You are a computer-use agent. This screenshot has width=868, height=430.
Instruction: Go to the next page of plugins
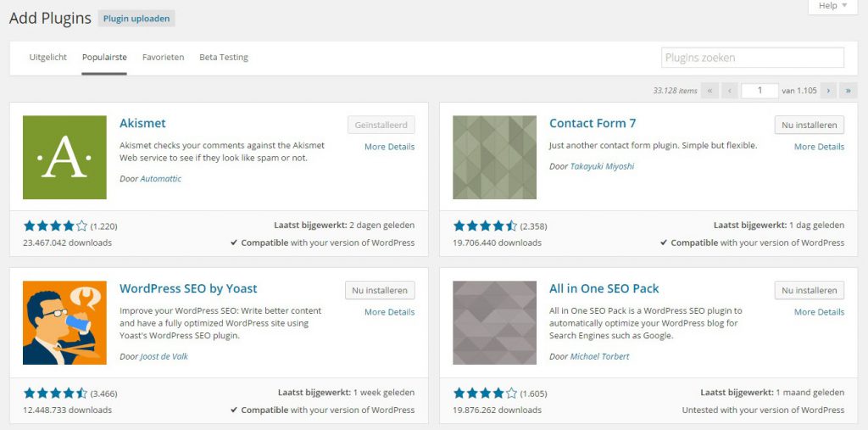pos(828,90)
